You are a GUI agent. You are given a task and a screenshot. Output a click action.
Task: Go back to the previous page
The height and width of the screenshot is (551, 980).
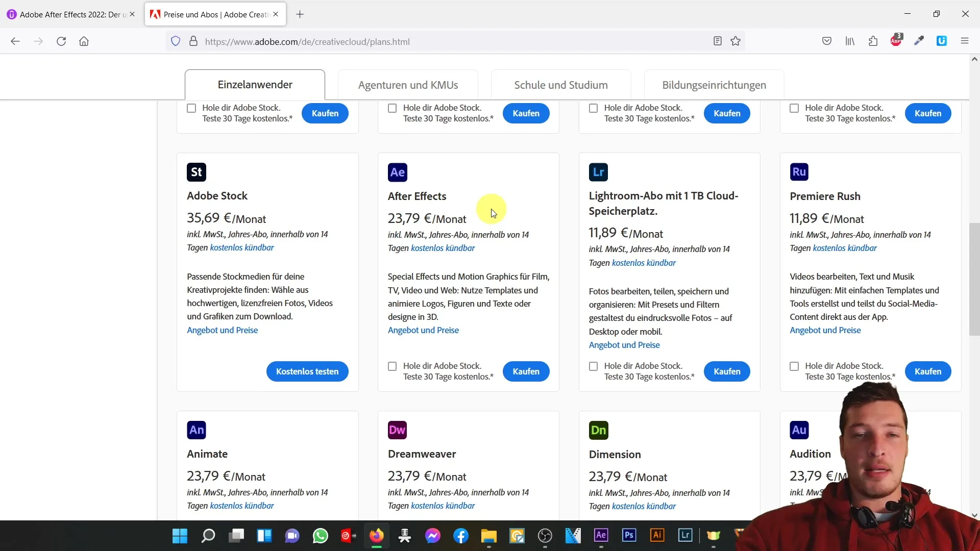15,41
